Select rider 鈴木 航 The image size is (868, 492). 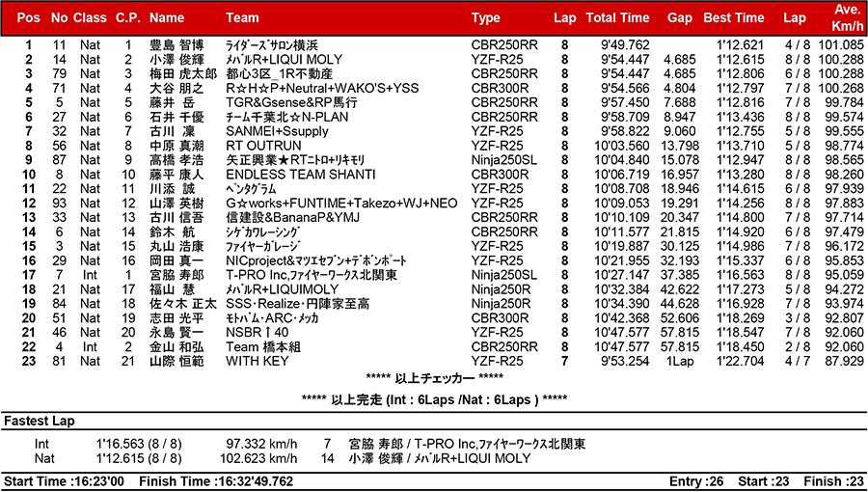pos(173,232)
